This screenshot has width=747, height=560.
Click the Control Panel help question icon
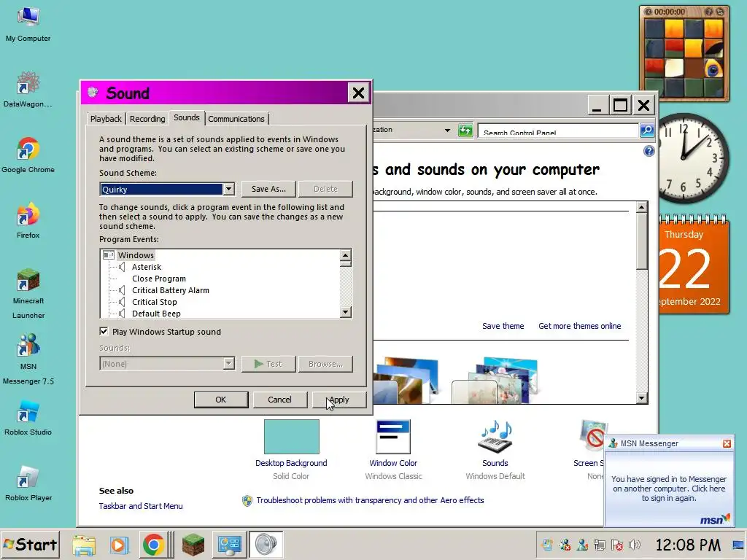point(649,152)
